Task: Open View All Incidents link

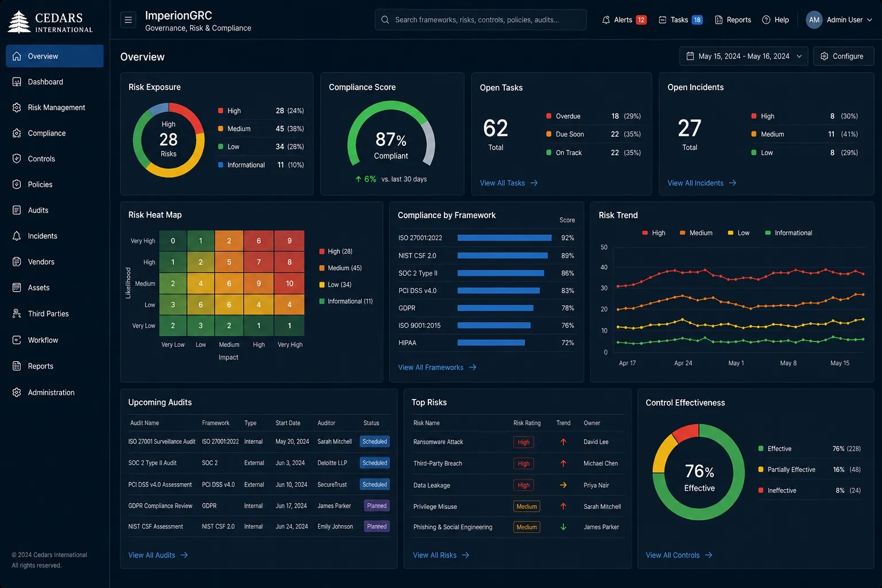Action: click(702, 183)
